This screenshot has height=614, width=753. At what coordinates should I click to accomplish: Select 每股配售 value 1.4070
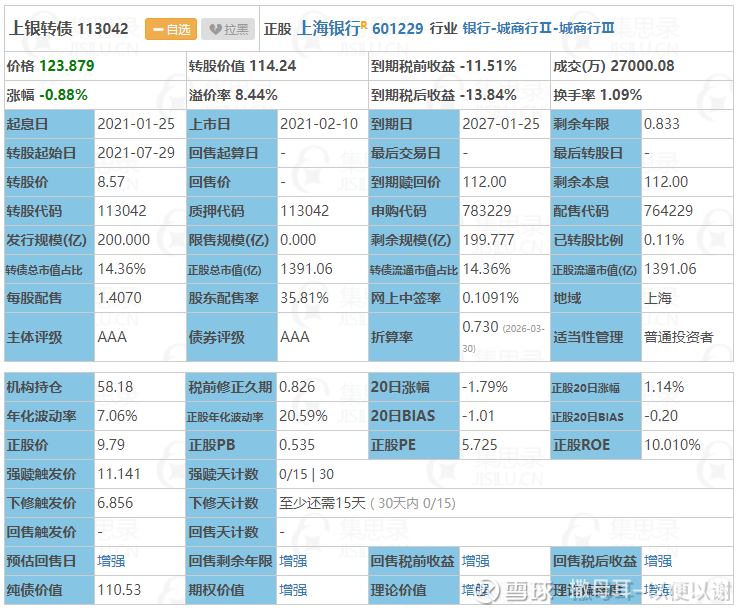(x=119, y=298)
